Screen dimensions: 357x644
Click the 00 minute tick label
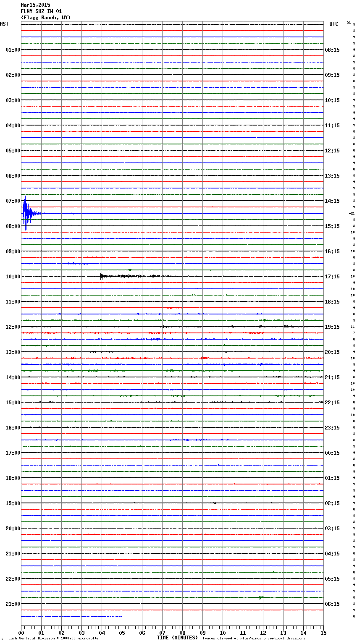21,633
